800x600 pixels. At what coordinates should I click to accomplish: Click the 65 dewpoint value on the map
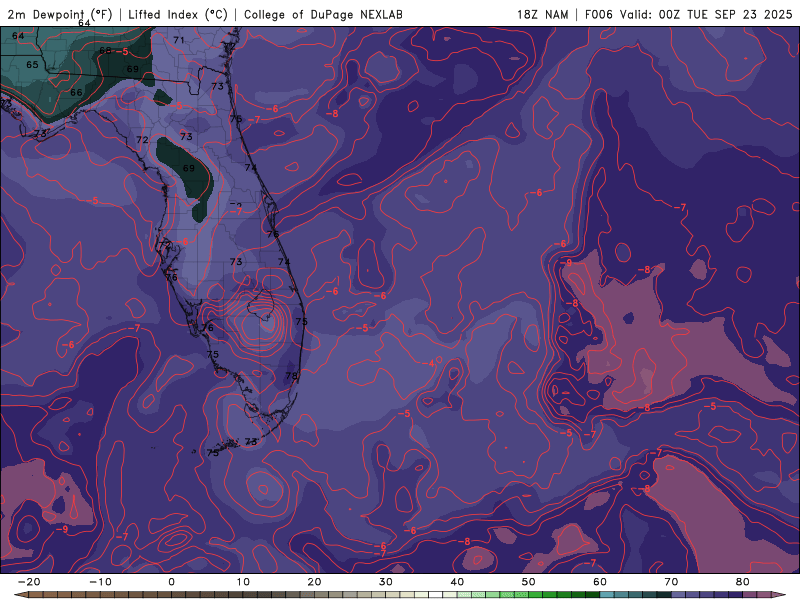[32, 65]
